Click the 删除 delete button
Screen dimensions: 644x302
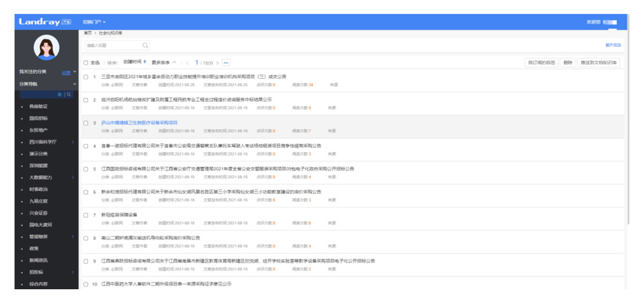click(567, 63)
